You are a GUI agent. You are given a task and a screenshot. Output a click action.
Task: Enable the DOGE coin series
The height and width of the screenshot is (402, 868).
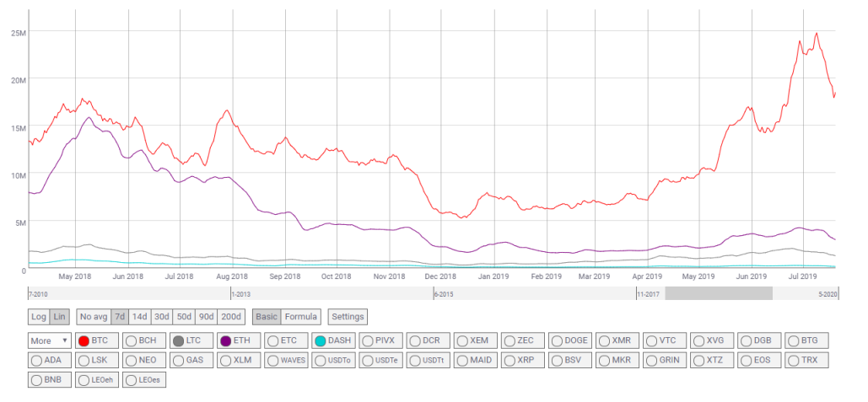[569, 340]
